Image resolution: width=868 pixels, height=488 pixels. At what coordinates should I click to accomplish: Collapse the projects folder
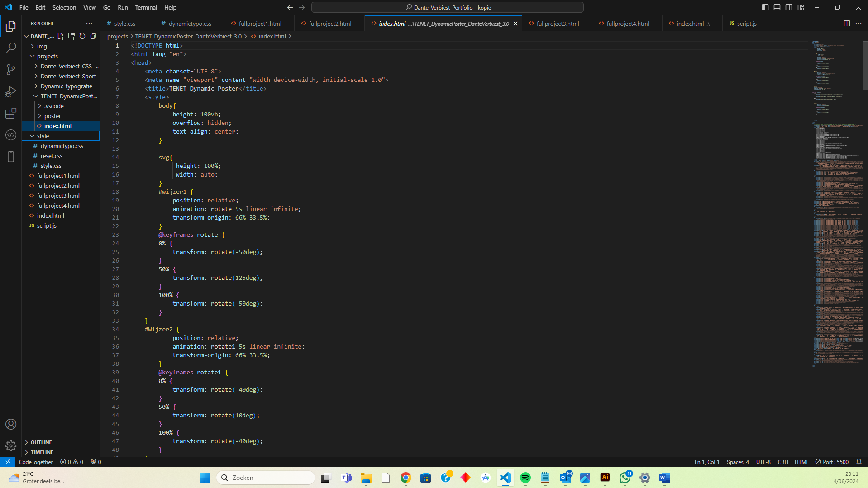[x=61, y=56]
